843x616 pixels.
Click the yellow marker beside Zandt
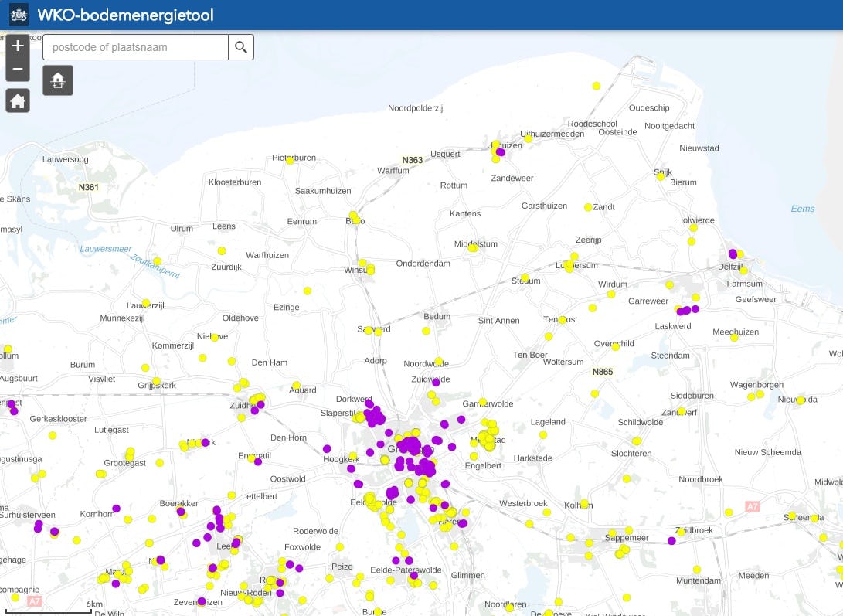(x=588, y=207)
